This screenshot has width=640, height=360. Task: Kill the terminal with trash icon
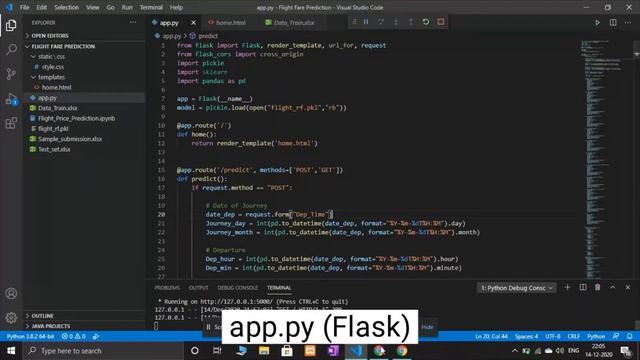[598, 287]
